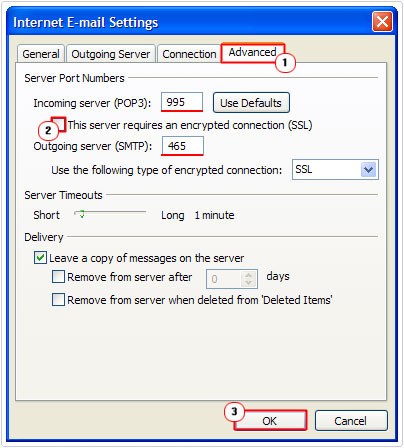Click the Use Defaults button
Screen dimensions: 404x448
tap(251, 103)
